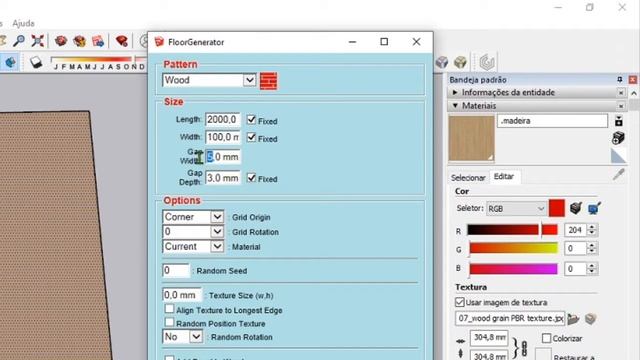Toggle Fixed checkbox for Length
The width and height of the screenshot is (640, 360).
tap(251, 120)
